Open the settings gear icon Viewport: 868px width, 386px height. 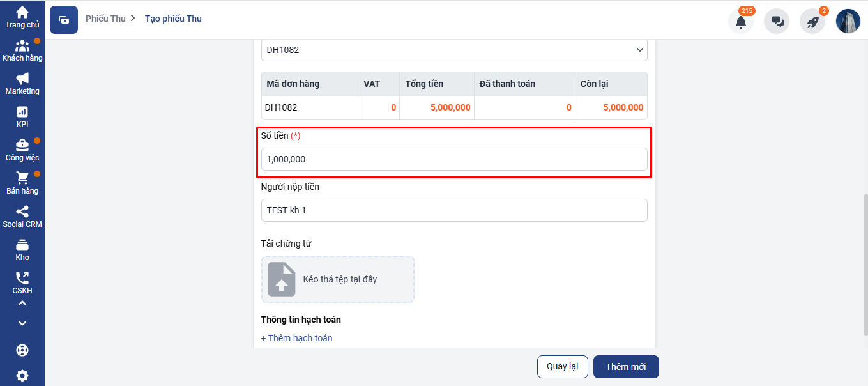pos(22,375)
